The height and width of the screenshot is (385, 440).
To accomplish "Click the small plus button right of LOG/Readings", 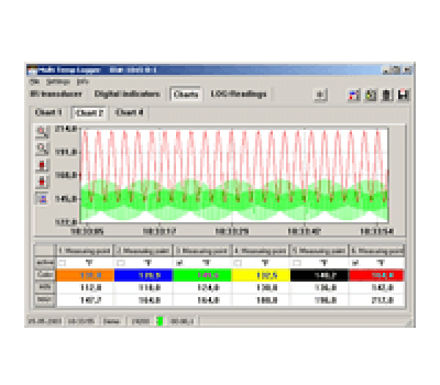I will (x=321, y=95).
